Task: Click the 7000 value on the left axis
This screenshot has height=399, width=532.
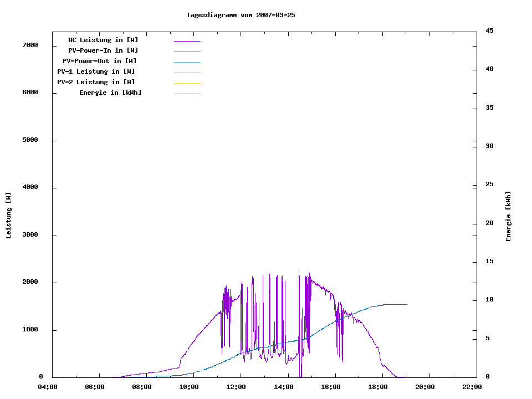Action: pyautogui.click(x=29, y=45)
